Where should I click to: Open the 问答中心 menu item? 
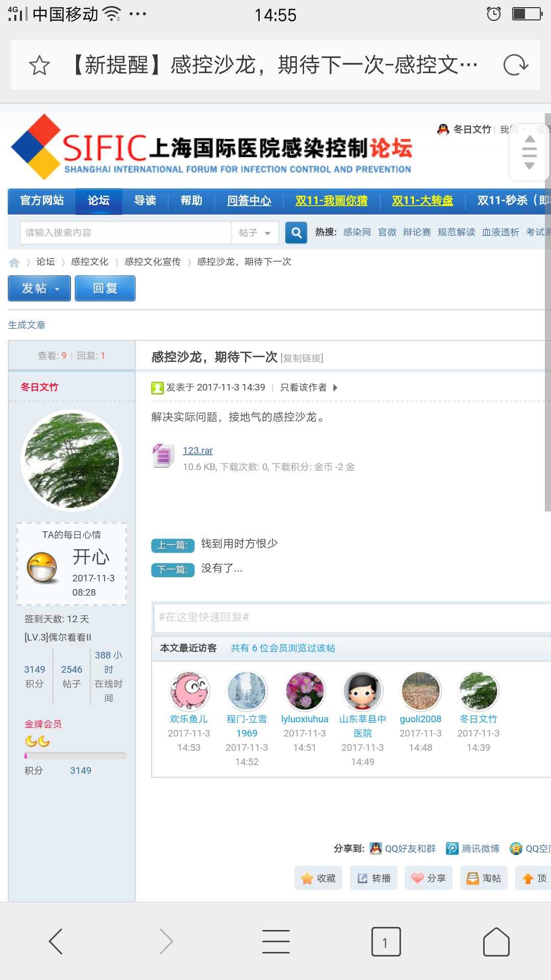[x=249, y=201]
